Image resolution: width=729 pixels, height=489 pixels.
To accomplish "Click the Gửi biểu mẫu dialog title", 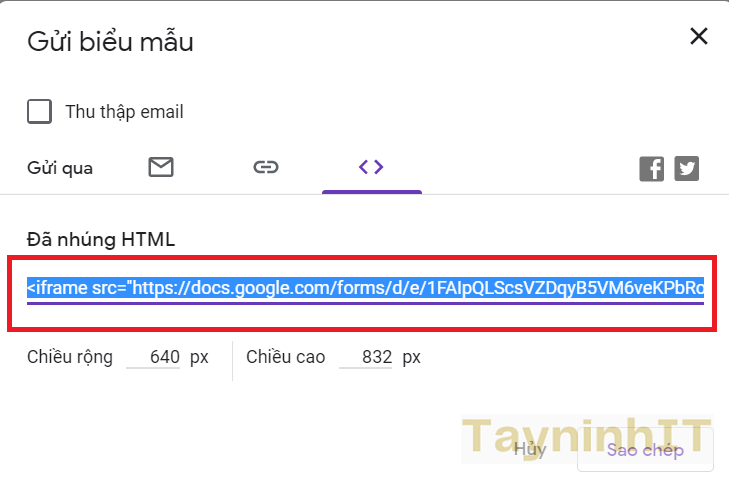I will (110, 42).
